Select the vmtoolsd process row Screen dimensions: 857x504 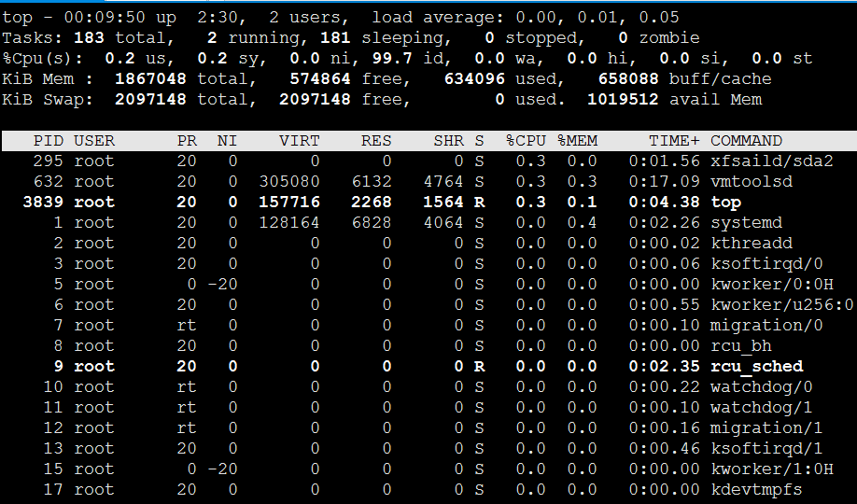428,181
